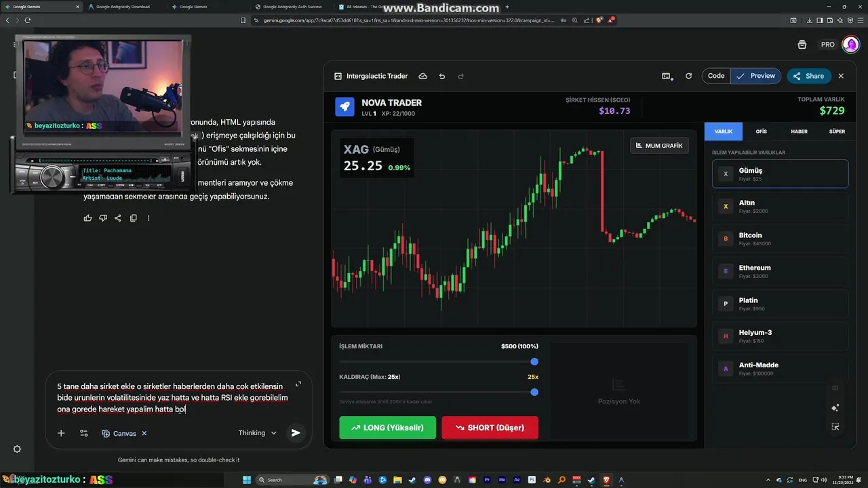Switch to the VARLIK tab
Image resolution: width=868 pixels, height=488 pixels.
[724, 131]
